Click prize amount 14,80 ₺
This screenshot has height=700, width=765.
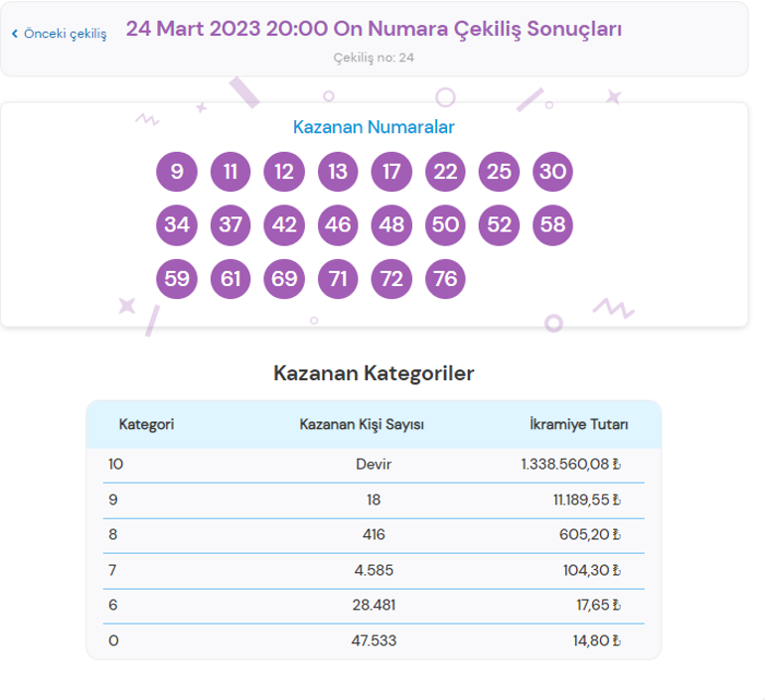[x=597, y=640]
